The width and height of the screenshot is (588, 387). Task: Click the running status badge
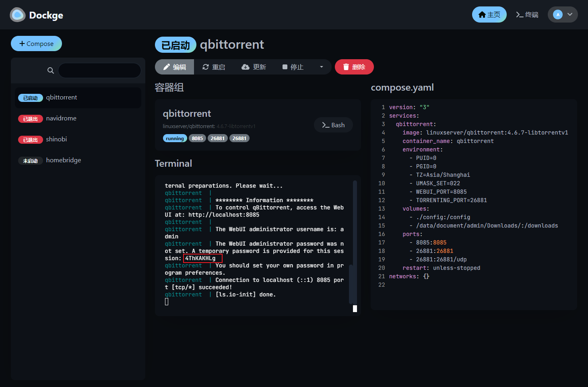tap(175, 139)
